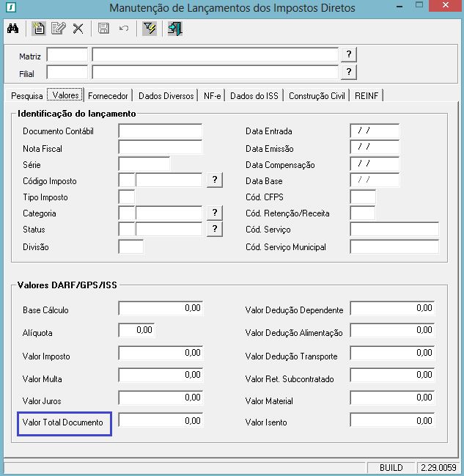
Task: Open the Filial lookup question button
Action: tap(349, 72)
